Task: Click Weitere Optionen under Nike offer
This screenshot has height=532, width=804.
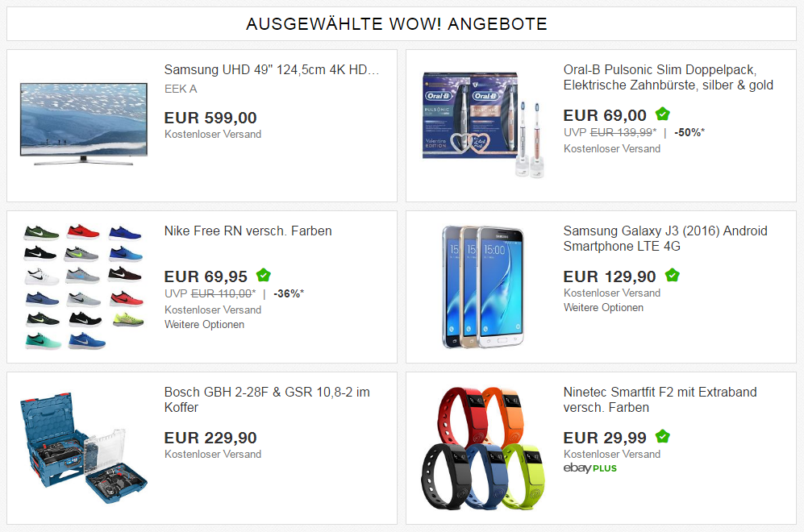Action: tap(204, 324)
